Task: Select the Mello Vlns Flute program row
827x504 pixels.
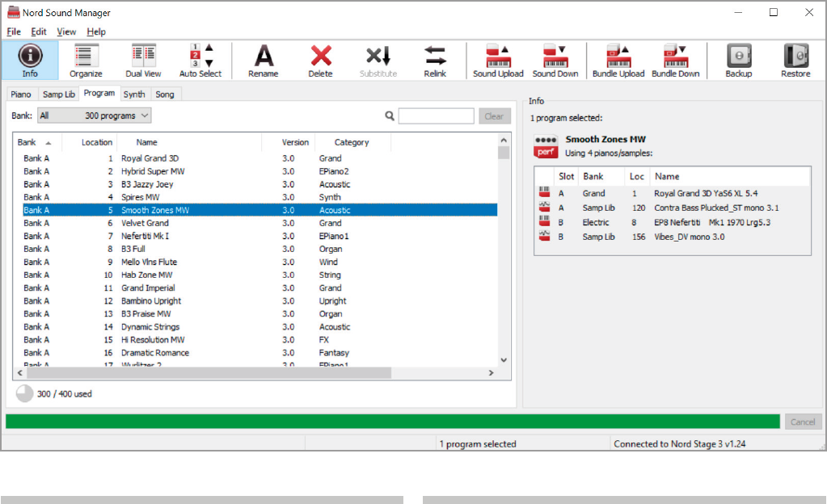Action: [259, 262]
